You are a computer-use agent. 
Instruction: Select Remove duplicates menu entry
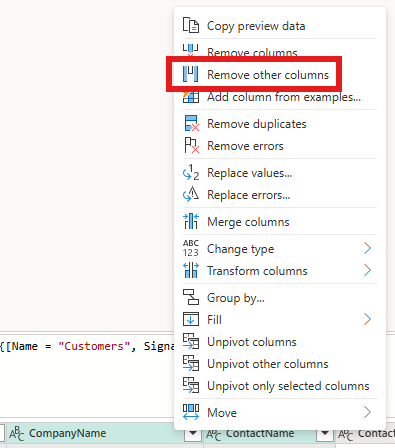(280, 124)
